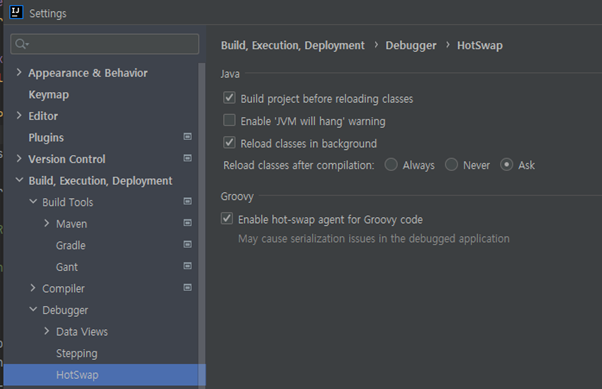Viewport: 602px width, 389px height.
Task: Open the Keymap settings page
Action: point(49,94)
